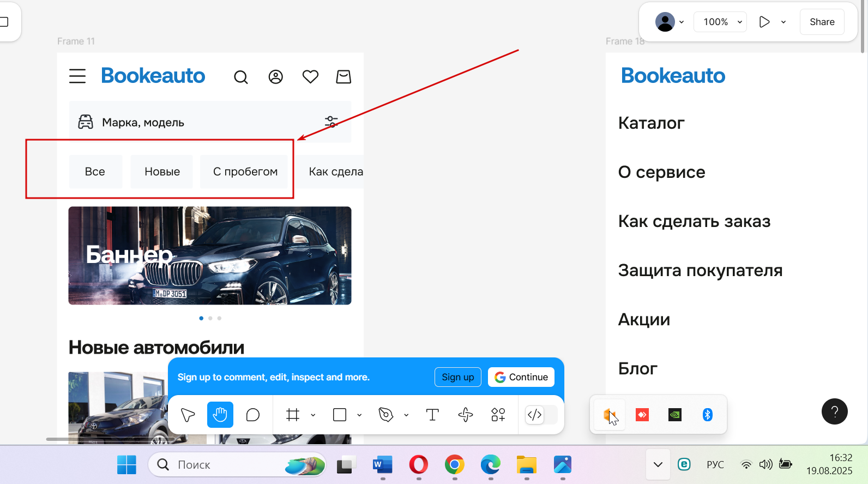
Task: Click the NVIDIA tray icon
Action: [x=675, y=415]
